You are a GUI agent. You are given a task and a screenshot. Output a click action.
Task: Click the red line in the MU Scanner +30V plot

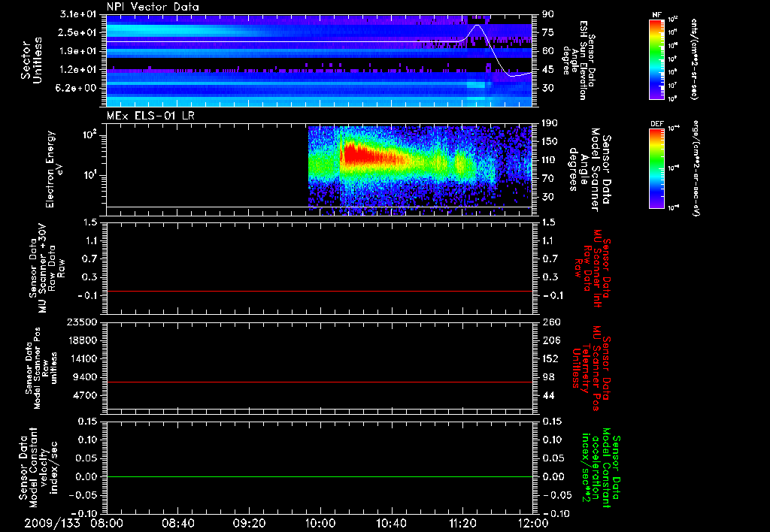[320, 291]
